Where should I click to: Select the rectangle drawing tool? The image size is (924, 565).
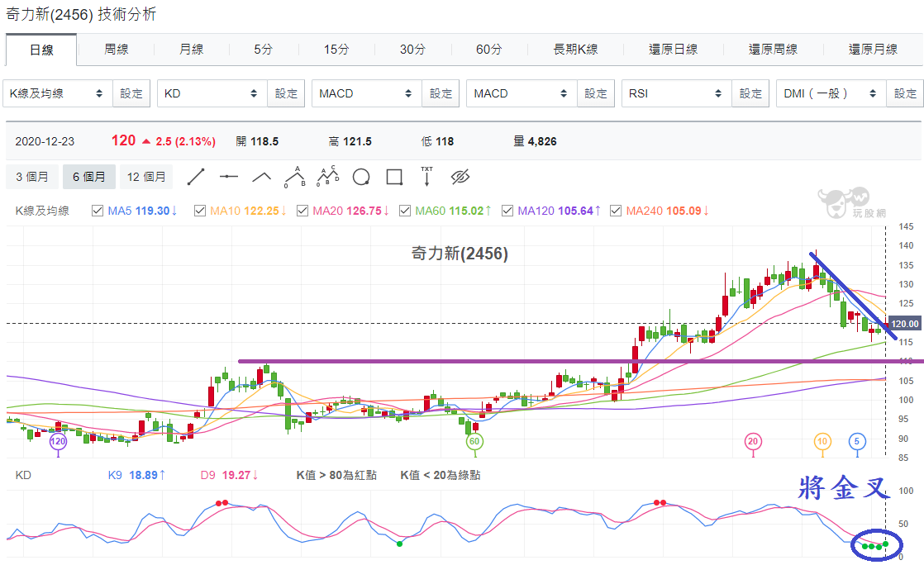pos(394,177)
